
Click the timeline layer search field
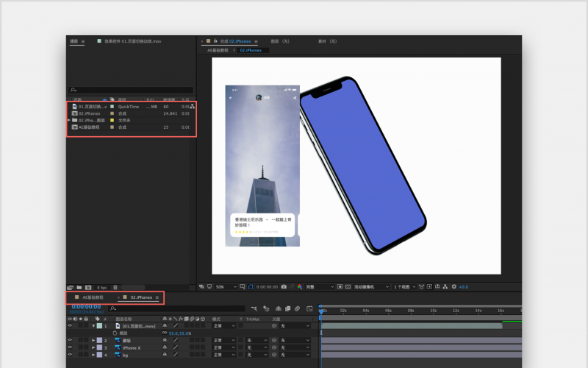[176, 308]
